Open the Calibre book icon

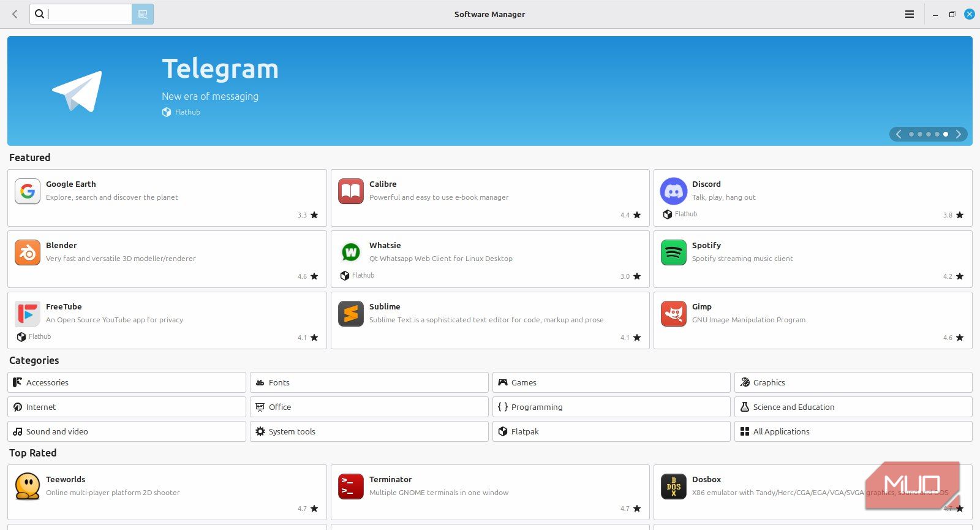pos(351,192)
